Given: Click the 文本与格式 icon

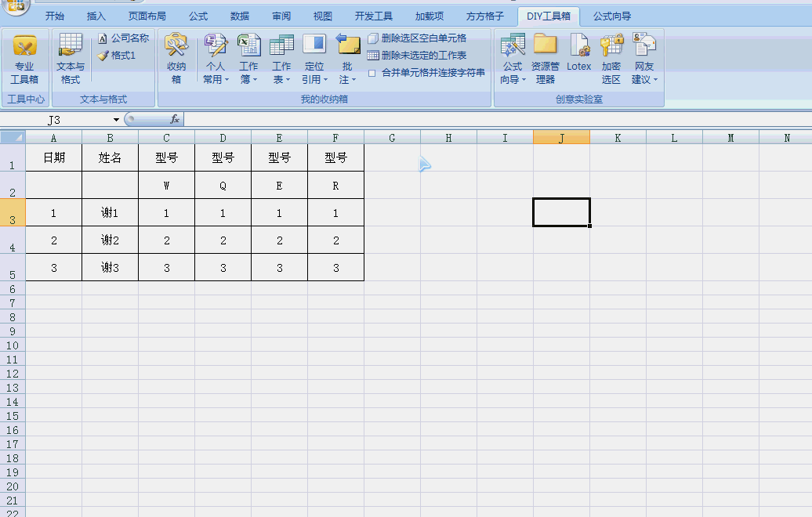Looking at the screenshot, I should [71, 60].
